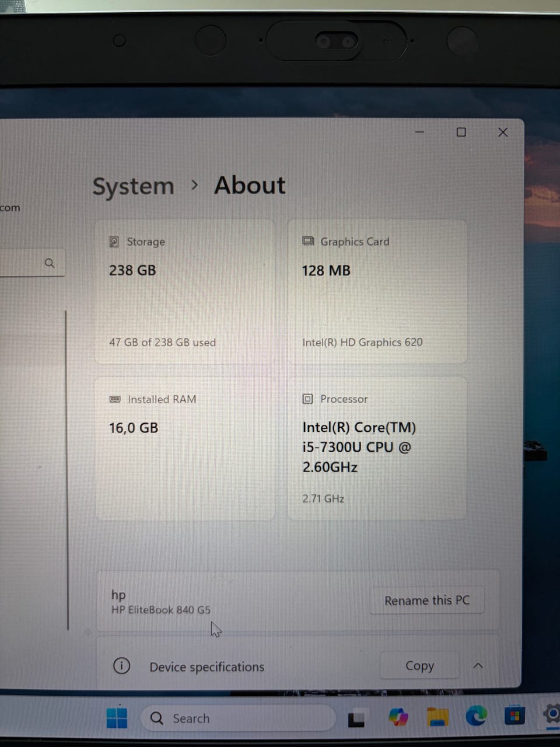
Task: Maximize the Settings window
Action: coord(461,132)
